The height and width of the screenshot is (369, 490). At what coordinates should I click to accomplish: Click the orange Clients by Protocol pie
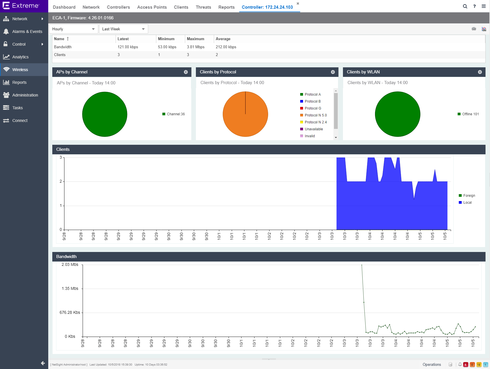pyautogui.click(x=245, y=114)
